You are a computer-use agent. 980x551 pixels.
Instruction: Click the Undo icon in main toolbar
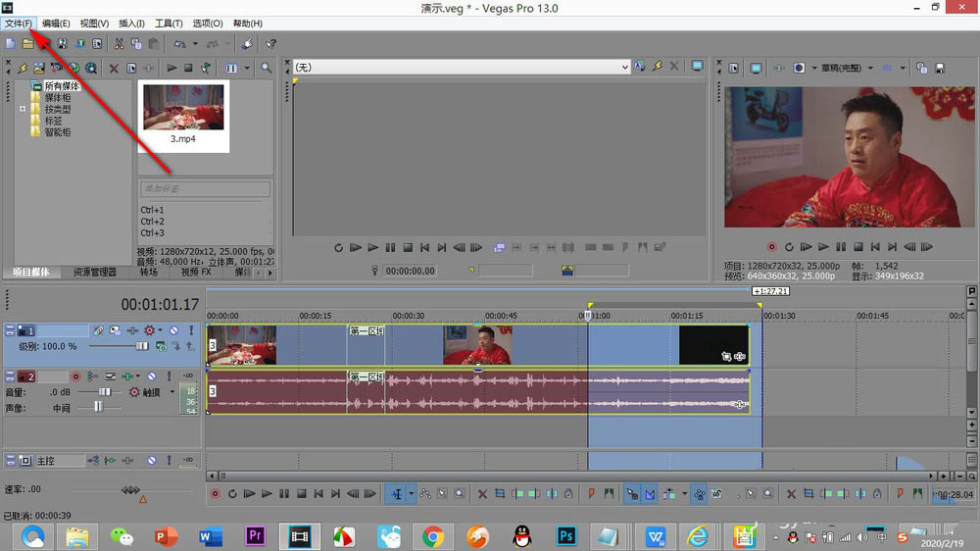180,44
